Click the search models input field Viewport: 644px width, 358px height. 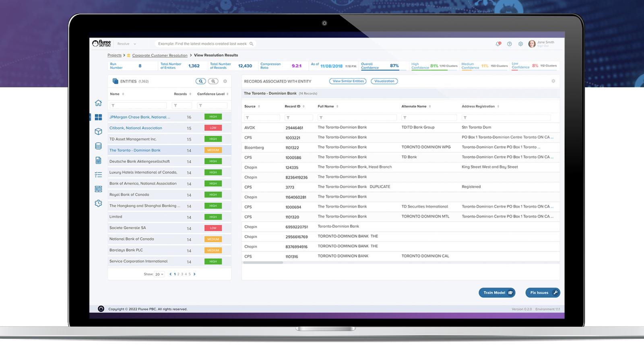click(205, 44)
